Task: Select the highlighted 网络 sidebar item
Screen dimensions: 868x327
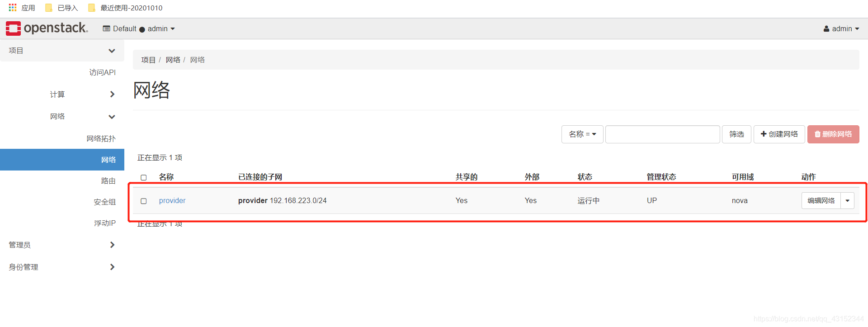Action: click(62, 160)
